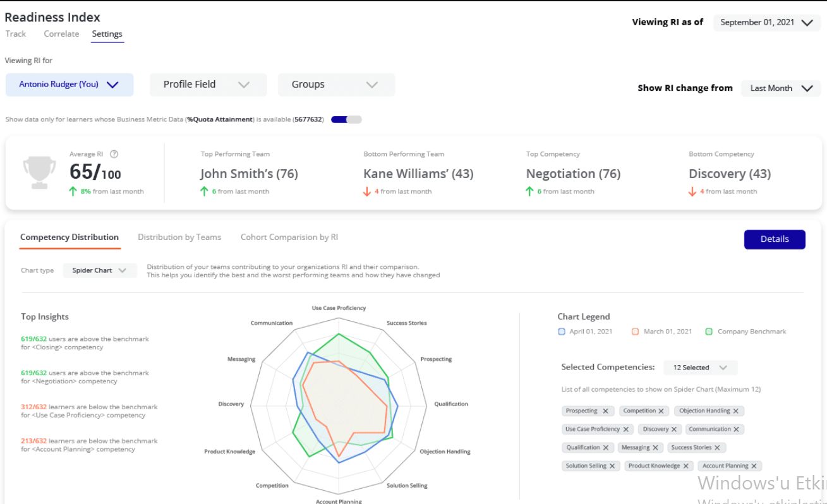Remove the Prospecting competency chip

coord(605,411)
